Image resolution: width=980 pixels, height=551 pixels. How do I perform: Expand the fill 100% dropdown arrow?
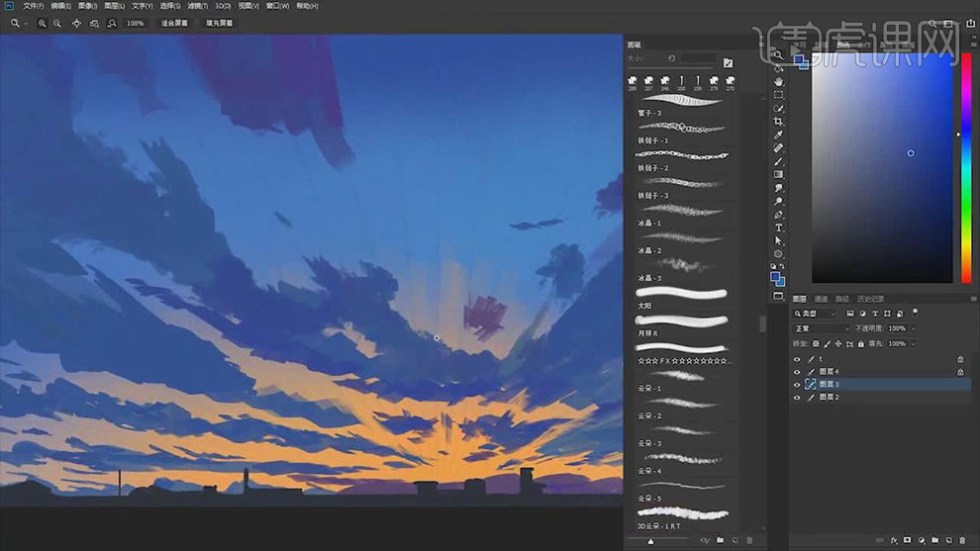913,343
